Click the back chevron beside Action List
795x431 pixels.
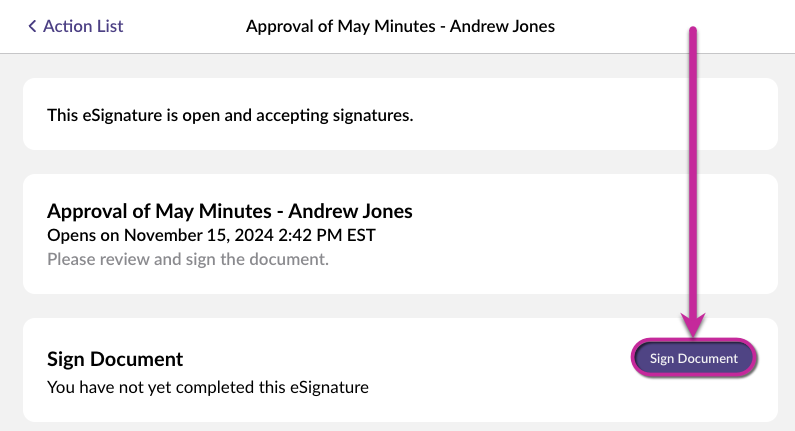coord(32,26)
